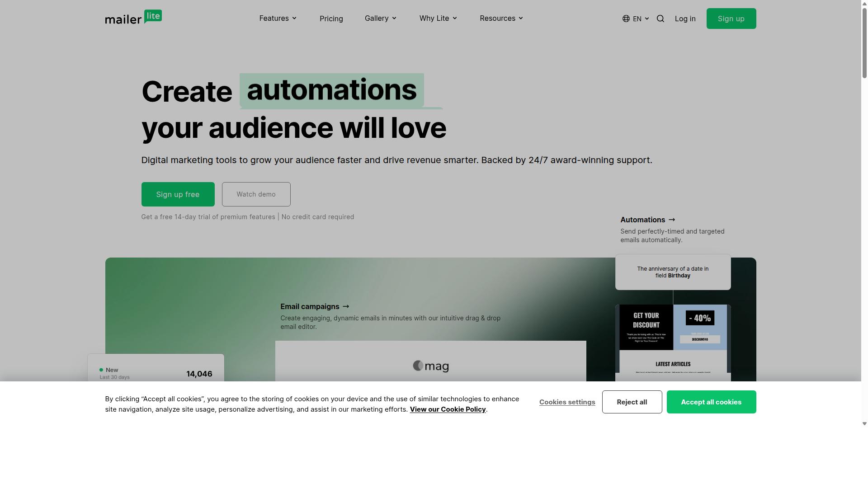Open the Automations feature link
Image resolution: width=868 pixels, height=488 pixels.
point(647,220)
